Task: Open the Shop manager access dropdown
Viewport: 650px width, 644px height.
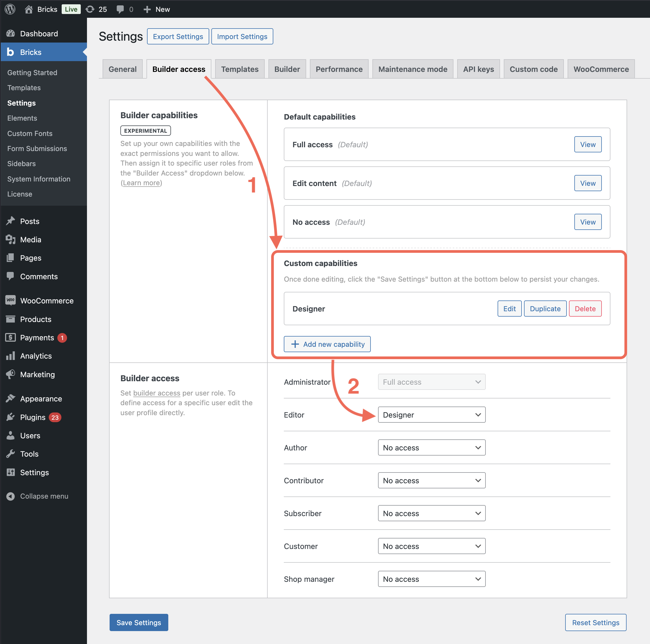Action: tap(431, 579)
